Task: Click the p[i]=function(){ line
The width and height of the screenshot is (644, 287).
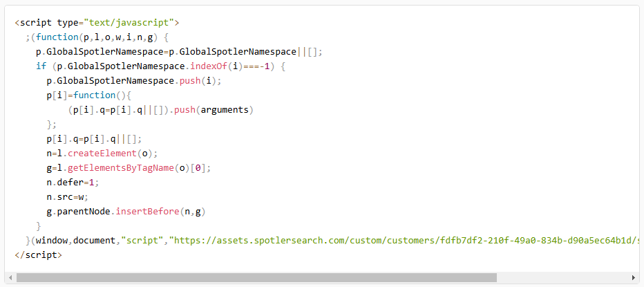Action: tap(88, 95)
